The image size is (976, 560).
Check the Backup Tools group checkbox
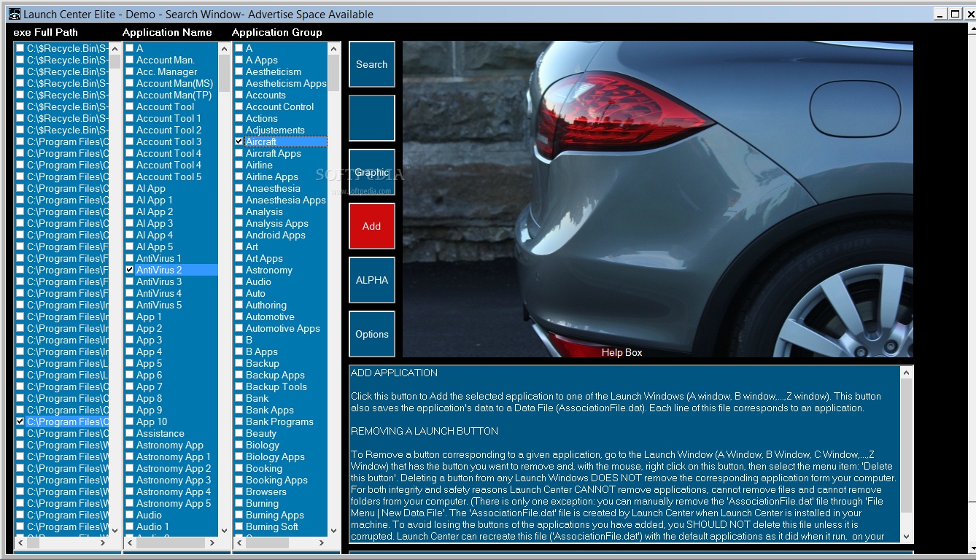[x=239, y=386]
